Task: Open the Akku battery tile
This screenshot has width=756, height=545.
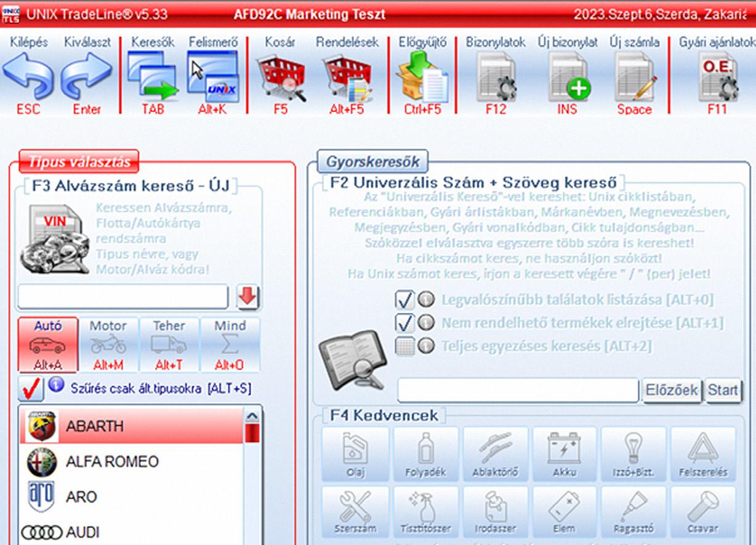Action: [x=564, y=454]
